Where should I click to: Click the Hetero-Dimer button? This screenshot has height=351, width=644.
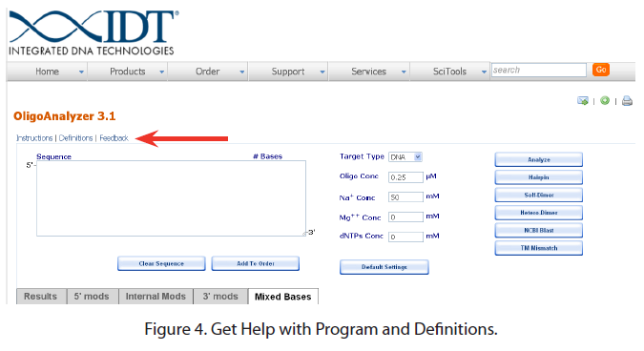538,213
